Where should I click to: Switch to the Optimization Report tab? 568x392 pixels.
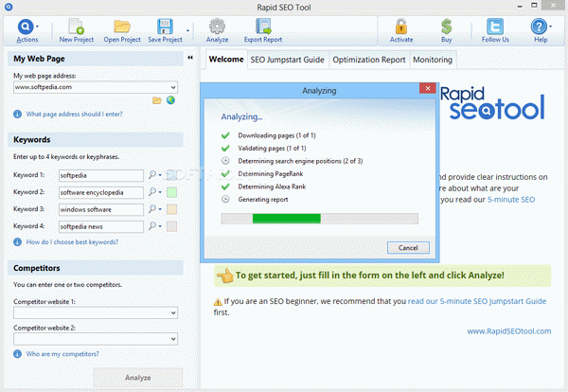click(x=369, y=60)
